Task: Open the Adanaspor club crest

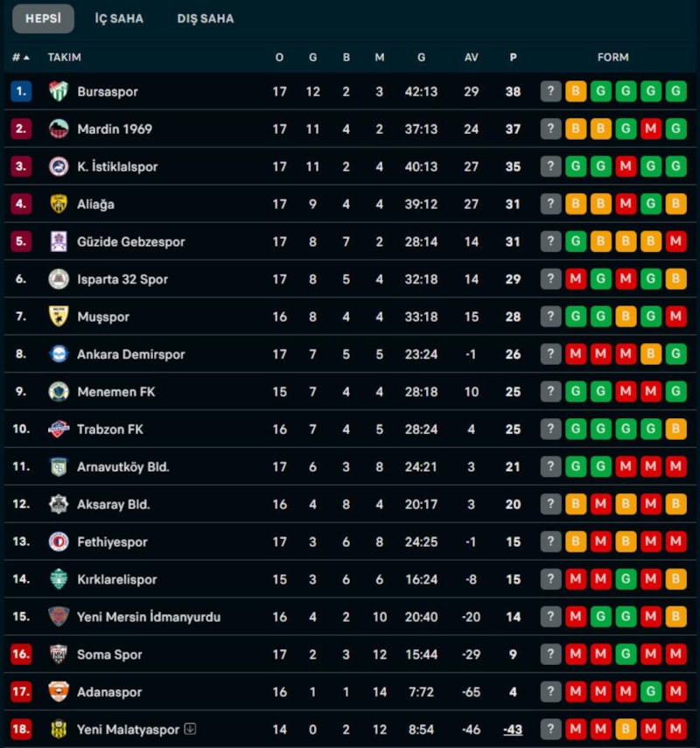Action: 59,692
